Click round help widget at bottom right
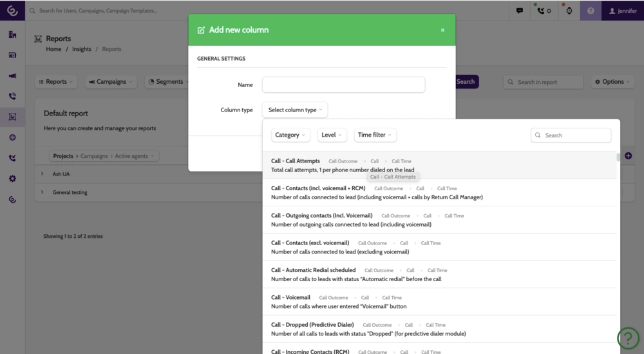The image size is (644, 354). coord(628,338)
